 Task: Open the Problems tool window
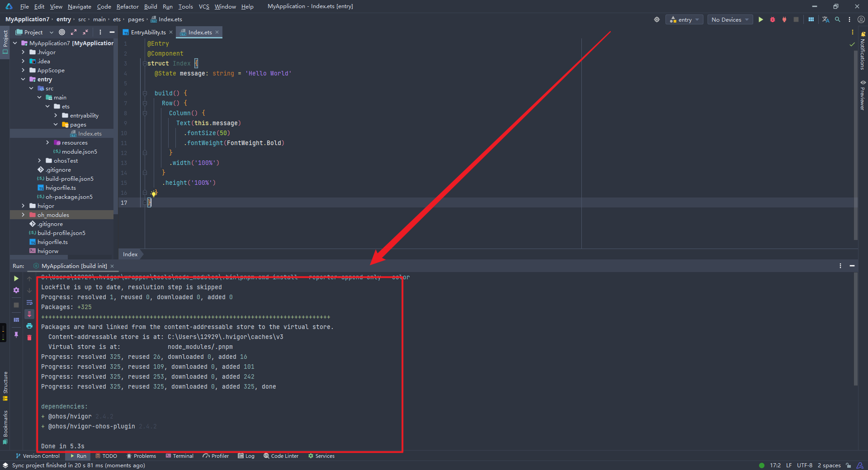point(141,456)
